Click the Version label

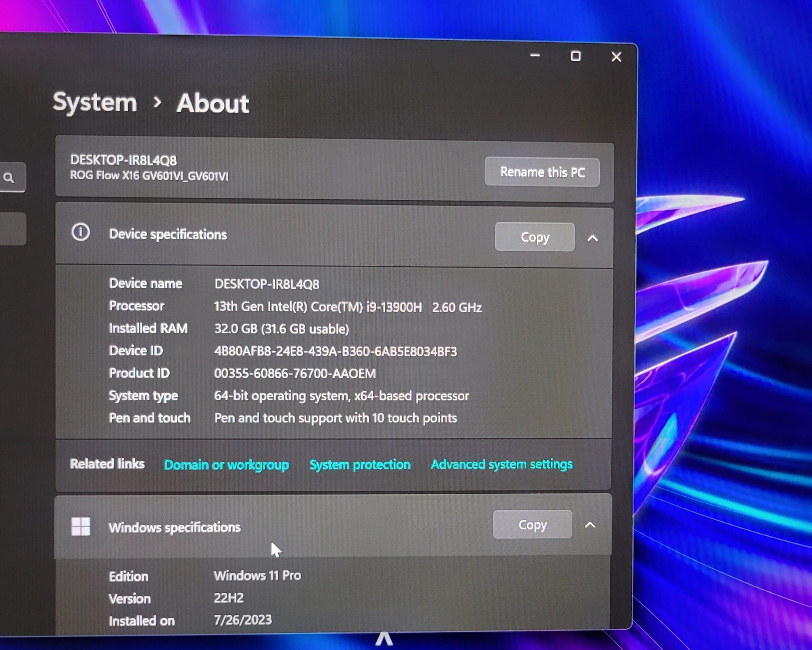point(129,599)
